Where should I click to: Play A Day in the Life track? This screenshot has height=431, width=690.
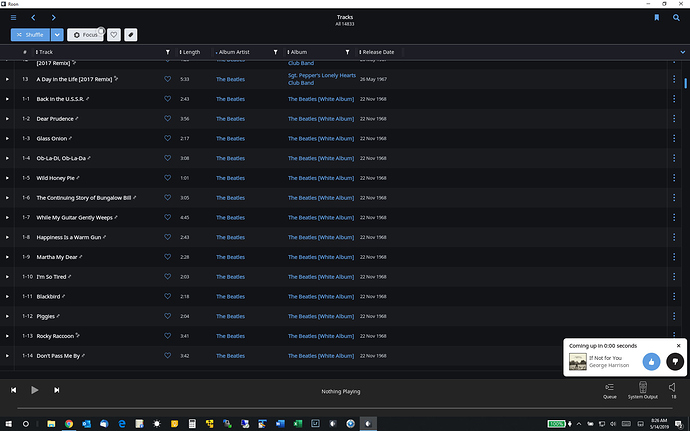[x=7, y=79]
